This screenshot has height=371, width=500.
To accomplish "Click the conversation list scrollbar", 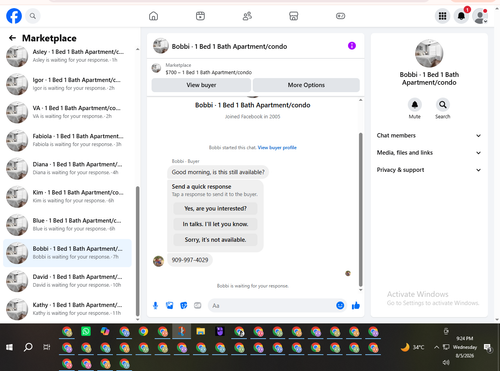I will [x=137, y=252].
